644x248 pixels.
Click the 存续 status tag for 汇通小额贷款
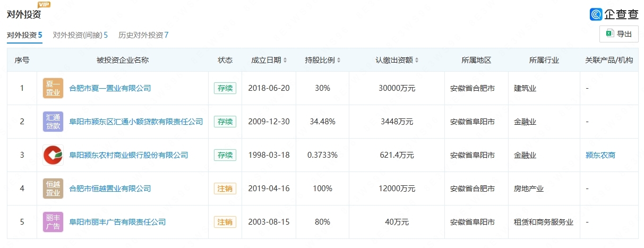225,122
